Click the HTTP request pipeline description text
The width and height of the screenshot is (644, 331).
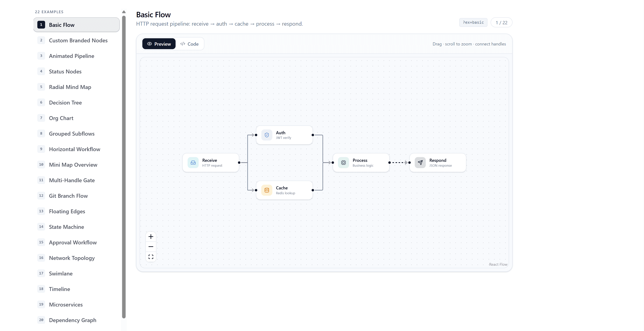tap(220, 24)
